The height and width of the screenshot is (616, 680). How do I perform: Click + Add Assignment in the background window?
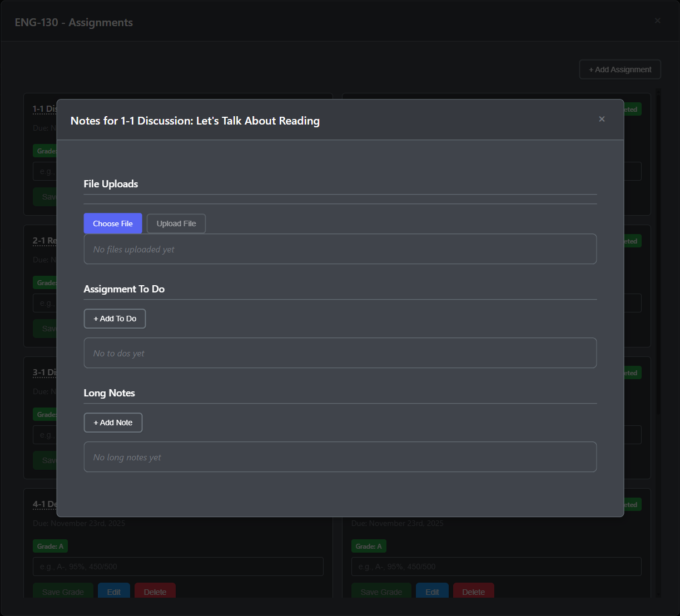620,69
